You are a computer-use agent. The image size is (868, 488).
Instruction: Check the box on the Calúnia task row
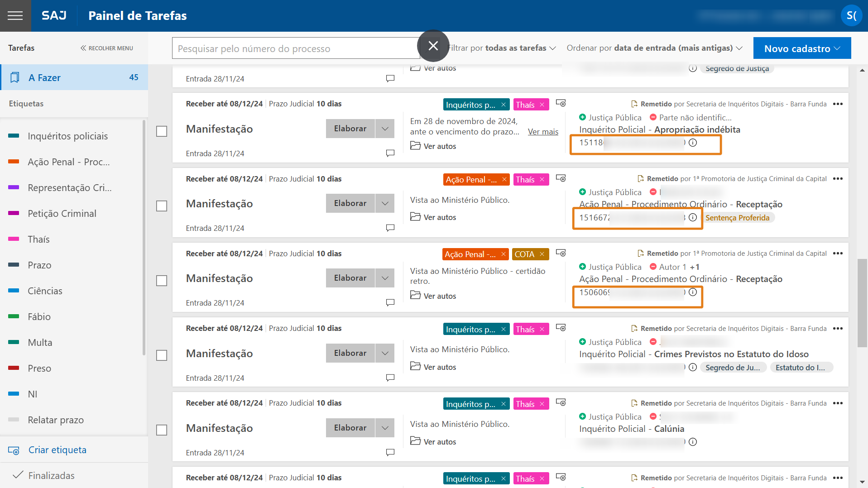pyautogui.click(x=162, y=430)
